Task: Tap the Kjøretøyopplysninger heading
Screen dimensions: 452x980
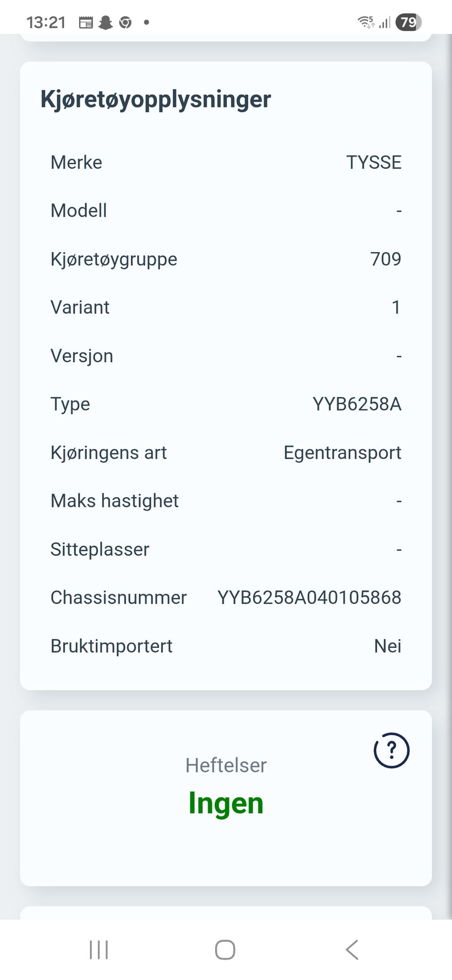Action: tap(155, 99)
